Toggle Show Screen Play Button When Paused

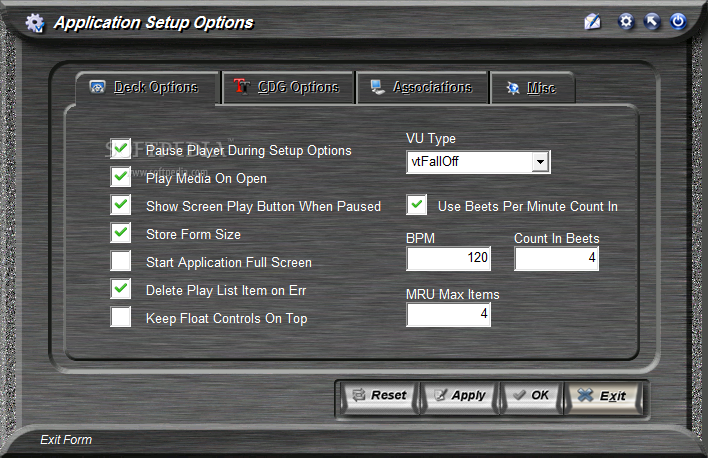121,205
